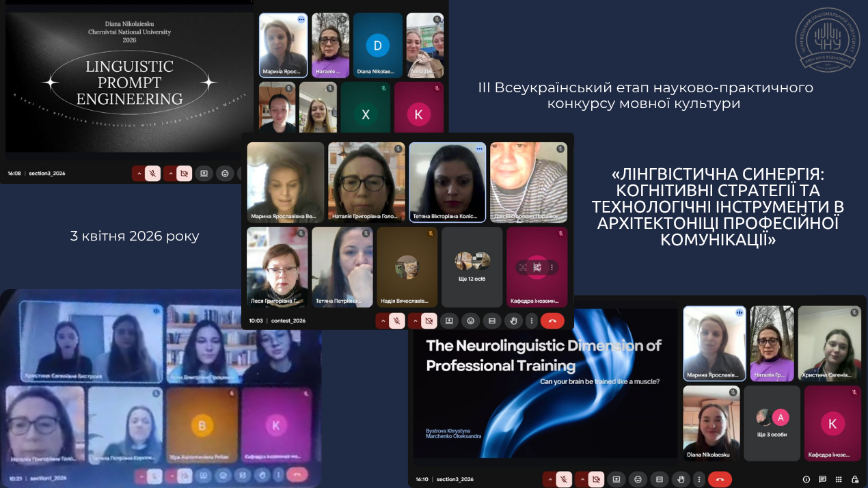
Task: Turn on camera in 16:10 section3_2026 meeting
Action: pyautogui.click(x=596, y=479)
